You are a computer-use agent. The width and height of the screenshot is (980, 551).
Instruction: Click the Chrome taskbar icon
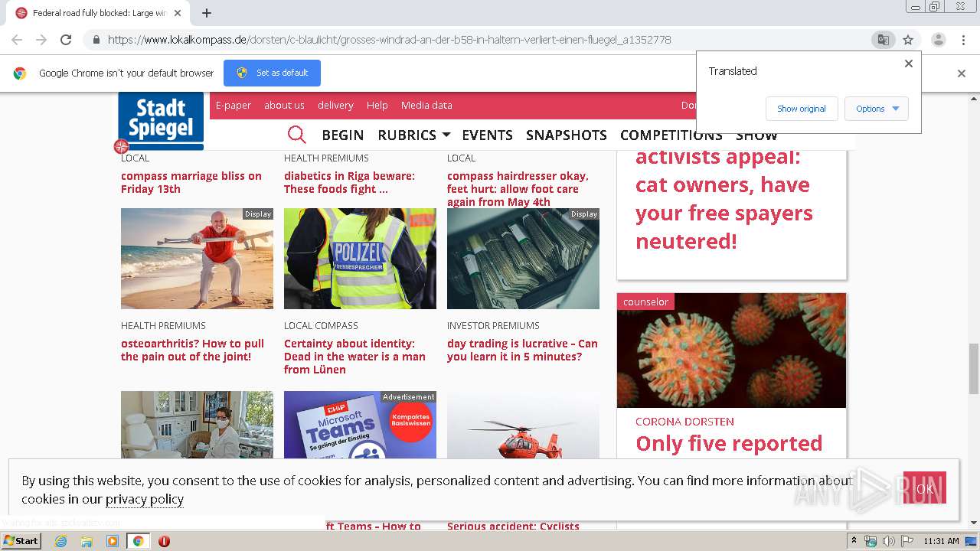[x=138, y=541]
